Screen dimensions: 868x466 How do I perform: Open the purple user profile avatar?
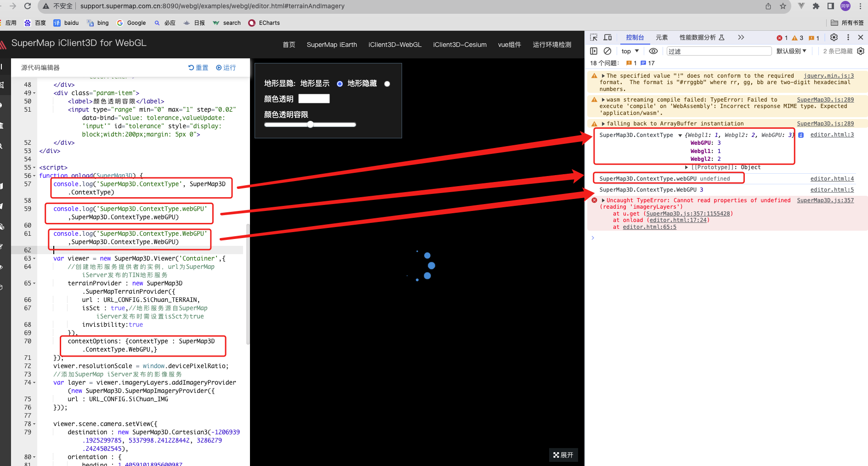(x=845, y=6)
